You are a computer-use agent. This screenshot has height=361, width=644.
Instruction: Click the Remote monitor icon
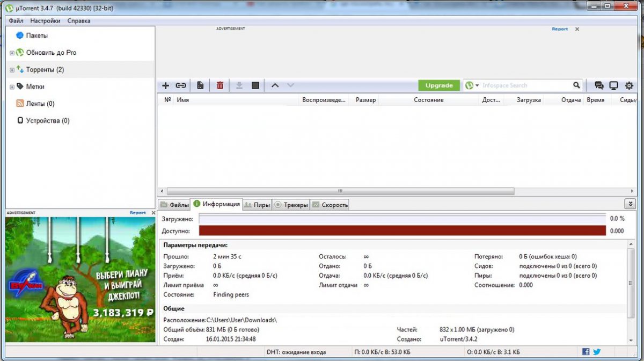click(x=614, y=85)
